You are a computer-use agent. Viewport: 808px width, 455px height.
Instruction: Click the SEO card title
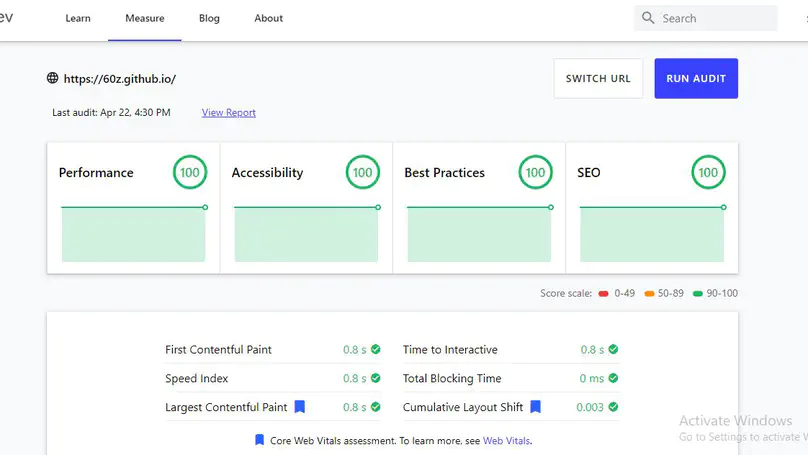588,173
